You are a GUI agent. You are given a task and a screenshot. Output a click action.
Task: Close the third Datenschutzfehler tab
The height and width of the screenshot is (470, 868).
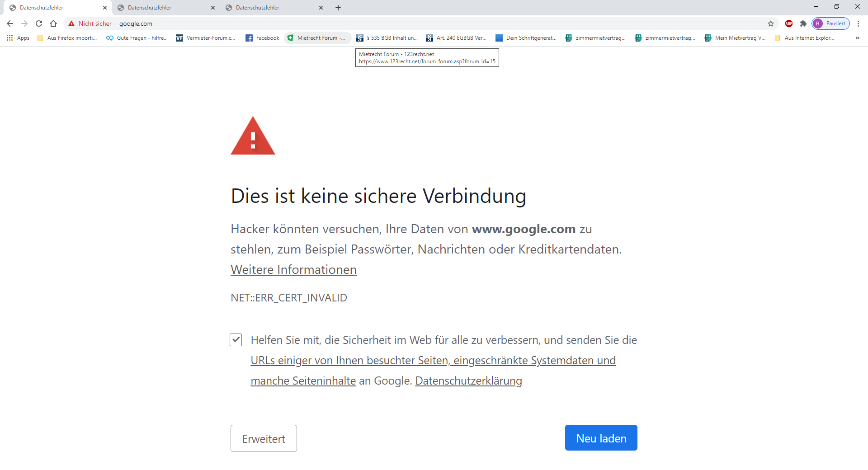pyautogui.click(x=321, y=8)
